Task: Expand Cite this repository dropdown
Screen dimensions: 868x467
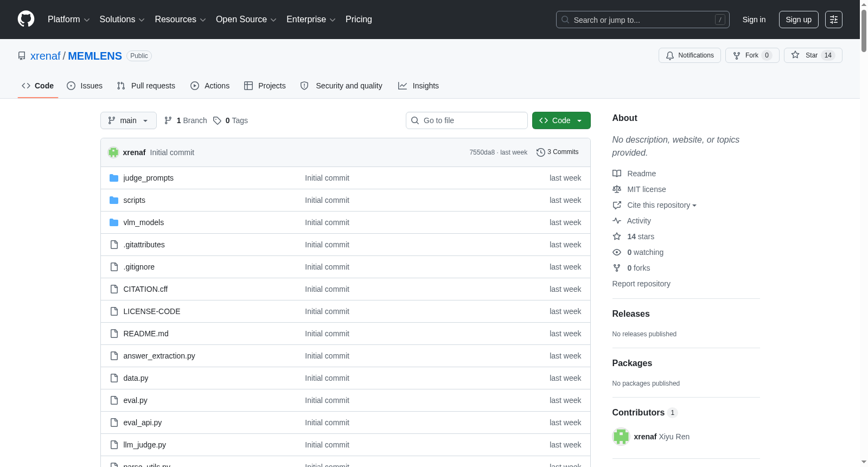Action: point(662,205)
